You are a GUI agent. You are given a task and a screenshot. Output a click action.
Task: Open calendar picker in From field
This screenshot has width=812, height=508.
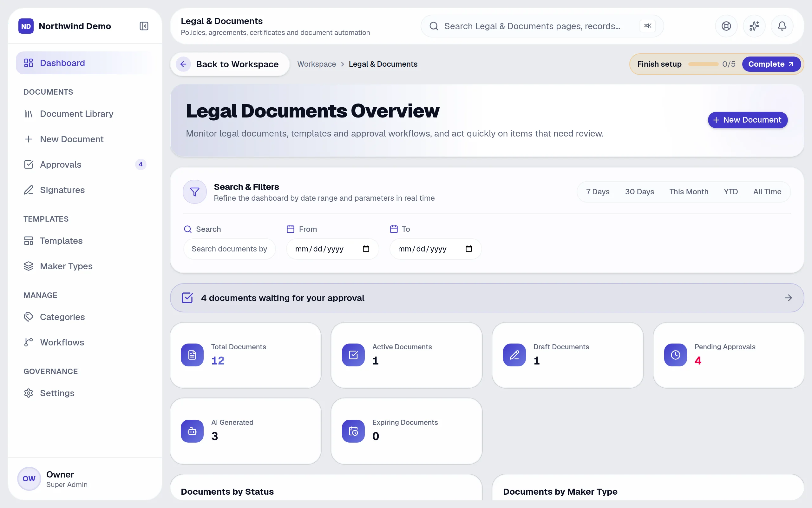[x=366, y=249]
